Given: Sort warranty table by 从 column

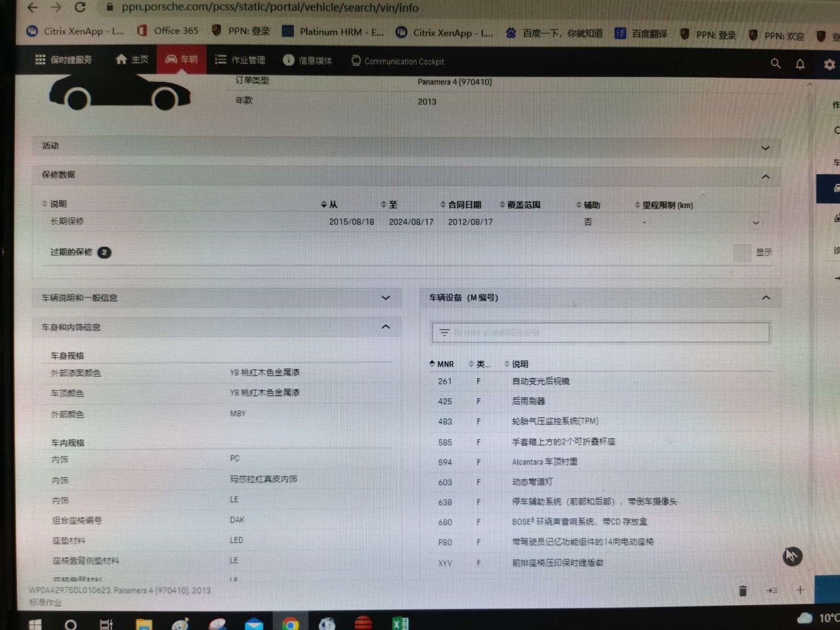Looking at the screenshot, I should (329, 205).
